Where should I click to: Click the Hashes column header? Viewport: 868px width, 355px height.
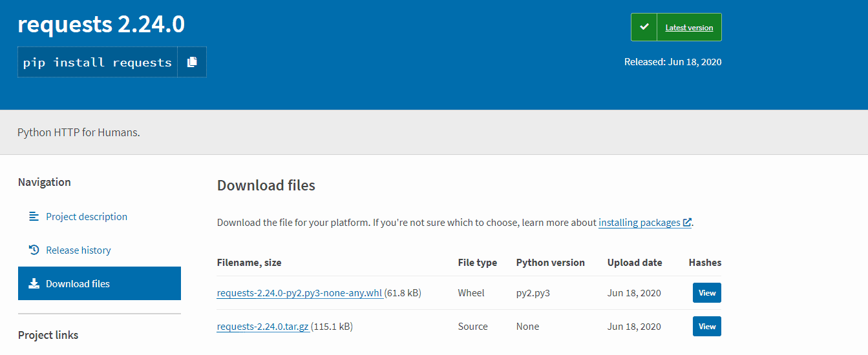(x=705, y=263)
